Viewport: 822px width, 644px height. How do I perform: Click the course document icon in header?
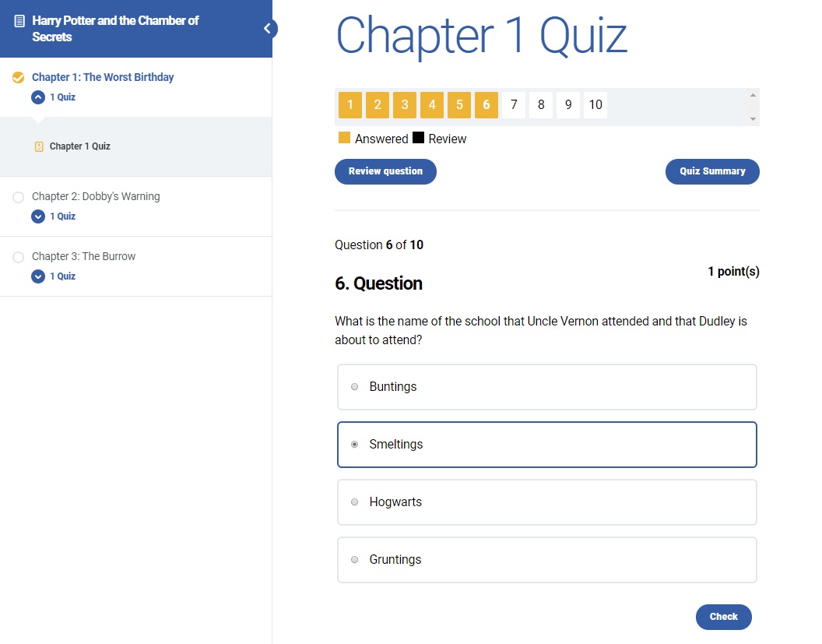[x=19, y=21]
